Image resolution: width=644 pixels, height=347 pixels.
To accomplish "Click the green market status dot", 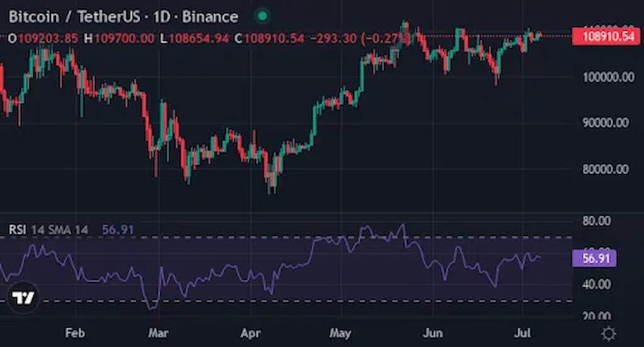I will coord(262,16).
